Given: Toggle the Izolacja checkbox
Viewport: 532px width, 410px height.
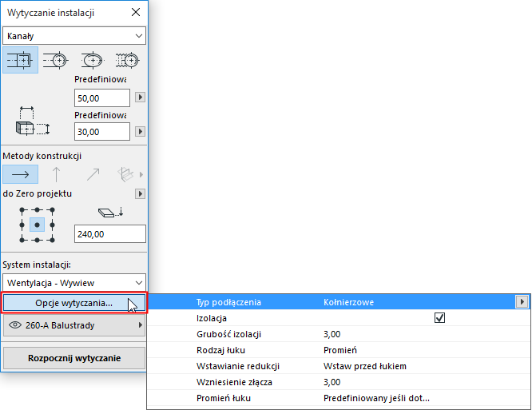Looking at the screenshot, I should click(x=439, y=318).
